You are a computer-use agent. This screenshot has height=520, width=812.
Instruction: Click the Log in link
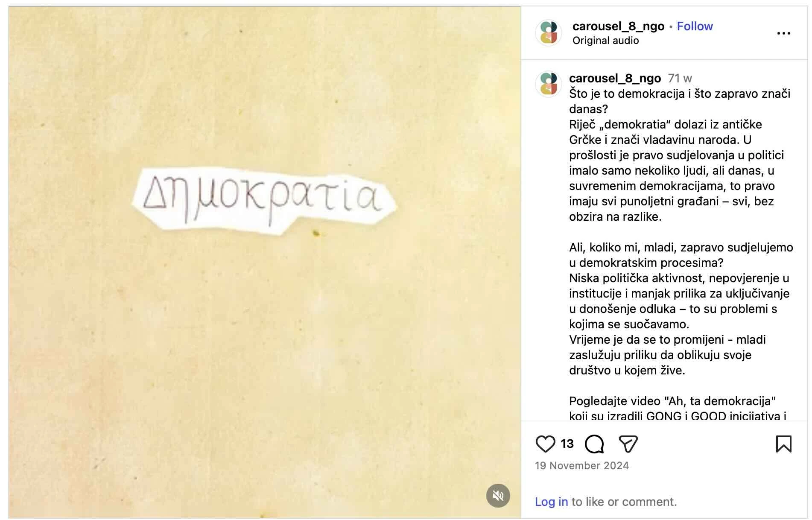[551, 502]
